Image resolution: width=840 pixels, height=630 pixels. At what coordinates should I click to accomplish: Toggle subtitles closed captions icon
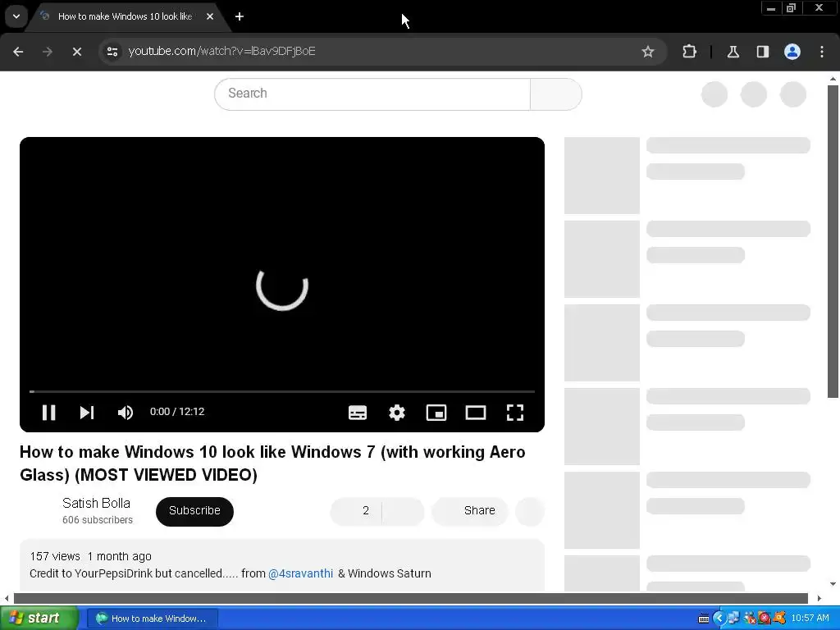pos(358,413)
